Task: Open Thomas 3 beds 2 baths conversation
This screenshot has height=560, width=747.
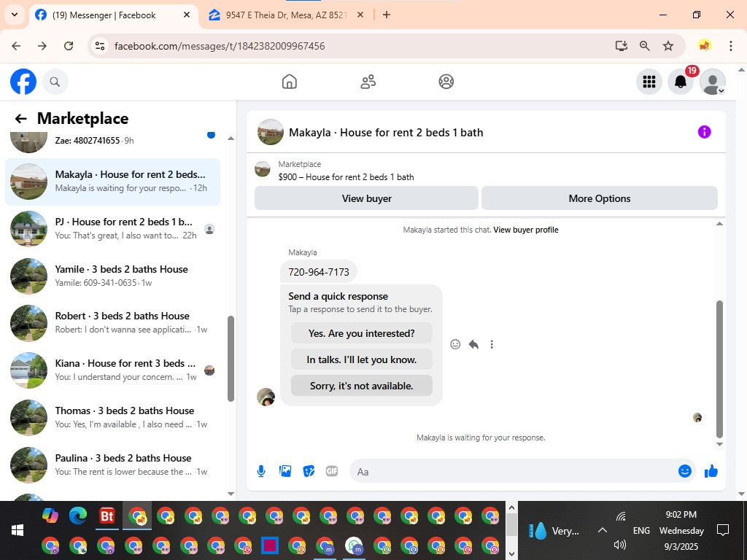Action: pyautogui.click(x=113, y=417)
